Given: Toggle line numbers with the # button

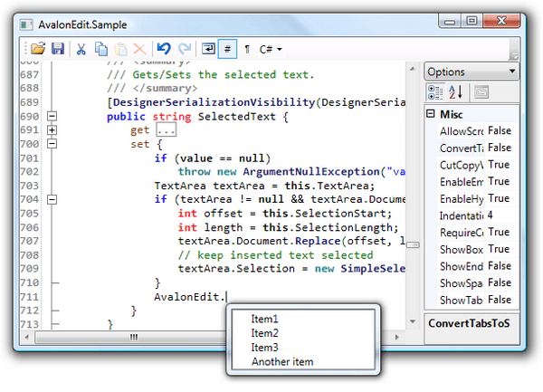Looking at the screenshot, I should [x=228, y=48].
